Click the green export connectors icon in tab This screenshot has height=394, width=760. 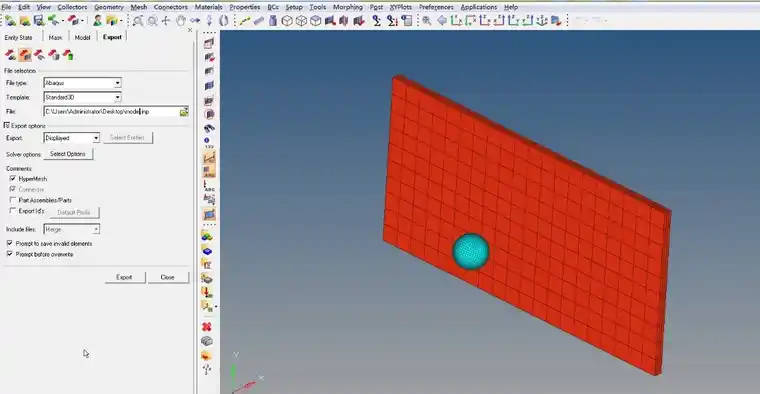[68, 55]
